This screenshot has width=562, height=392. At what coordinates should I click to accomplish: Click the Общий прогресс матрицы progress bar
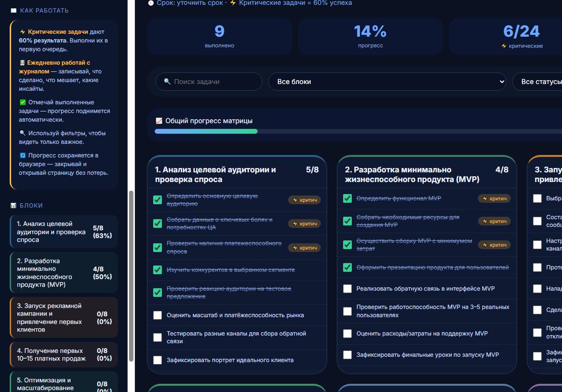coord(358,131)
